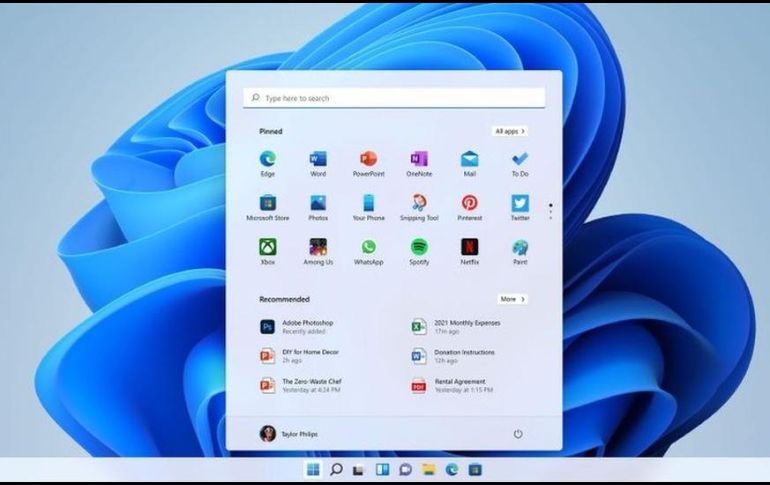Open The Zero-Waste Chef presentation
This screenshot has height=485, width=770.
coord(302,385)
